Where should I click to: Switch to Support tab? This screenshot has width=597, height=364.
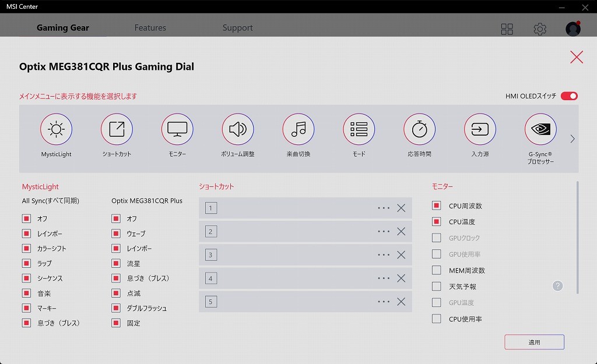click(x=238, y=28)
